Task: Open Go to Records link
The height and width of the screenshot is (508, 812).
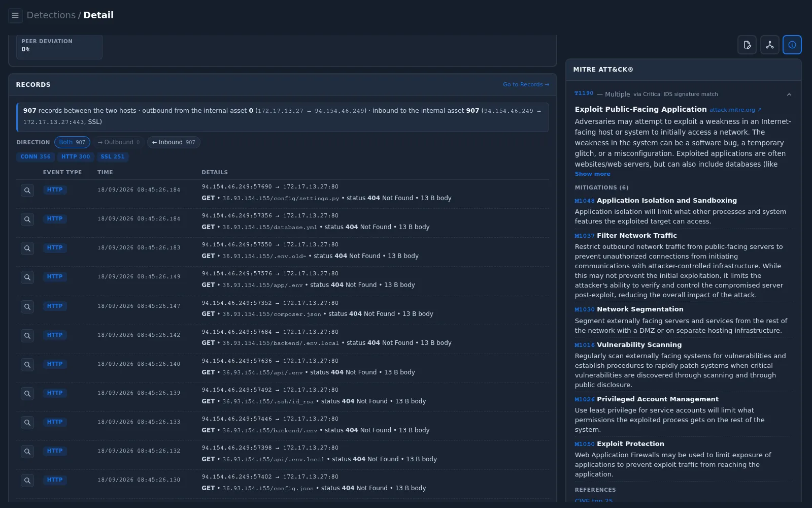Action: point(526,84)
